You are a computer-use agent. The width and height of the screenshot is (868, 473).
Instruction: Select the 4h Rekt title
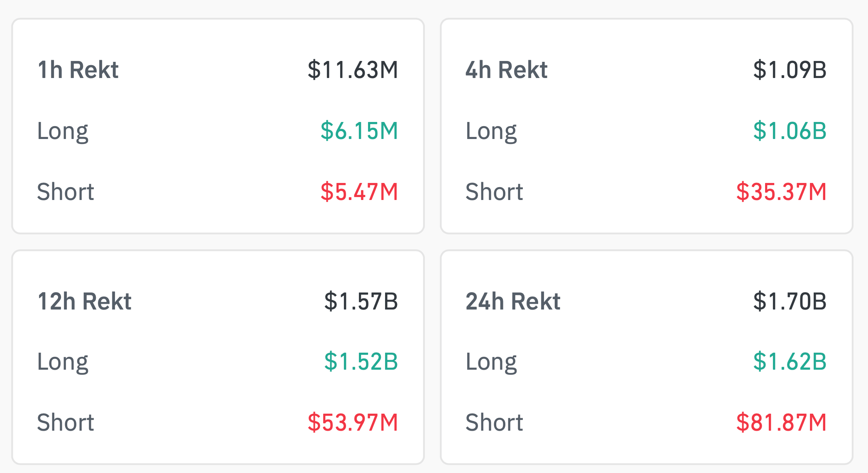coord(507,70)
